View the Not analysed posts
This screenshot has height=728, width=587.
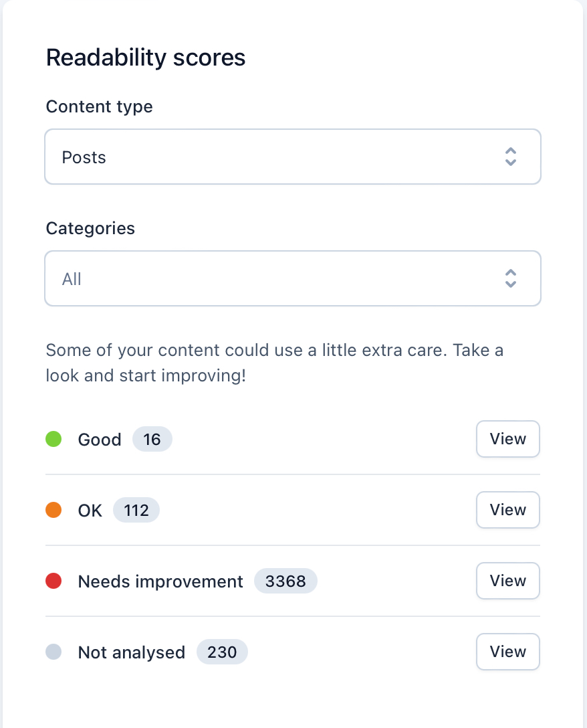tap(507, 652)
